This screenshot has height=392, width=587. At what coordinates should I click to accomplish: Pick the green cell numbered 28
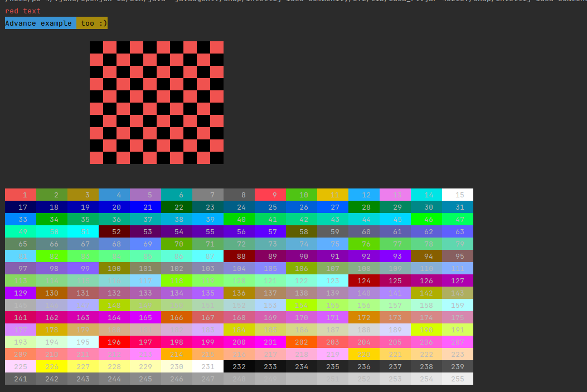pyautogui.click(x=364, y=207)
